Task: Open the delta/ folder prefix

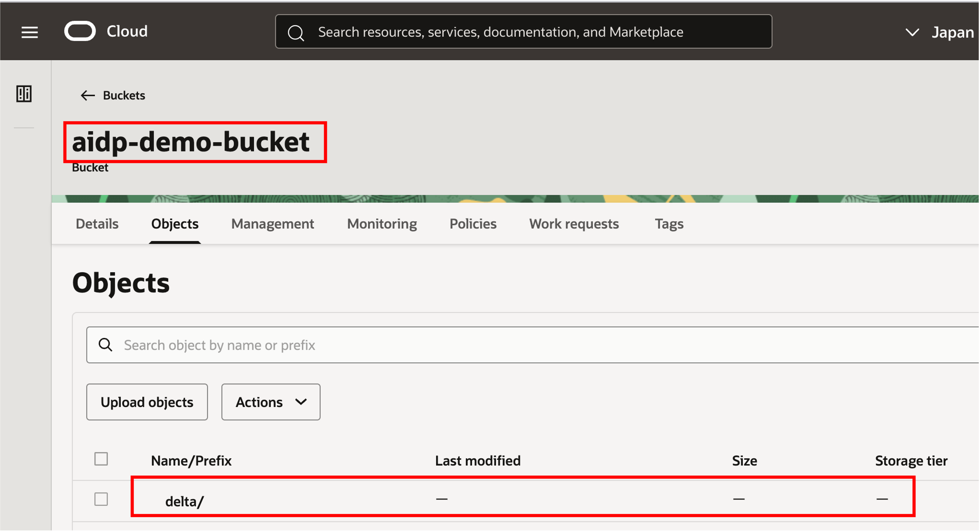Action: click(x=185, y=501)
